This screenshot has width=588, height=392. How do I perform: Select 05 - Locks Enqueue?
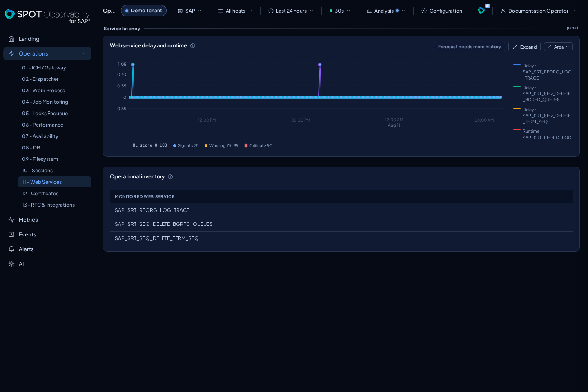coord(55,114)
